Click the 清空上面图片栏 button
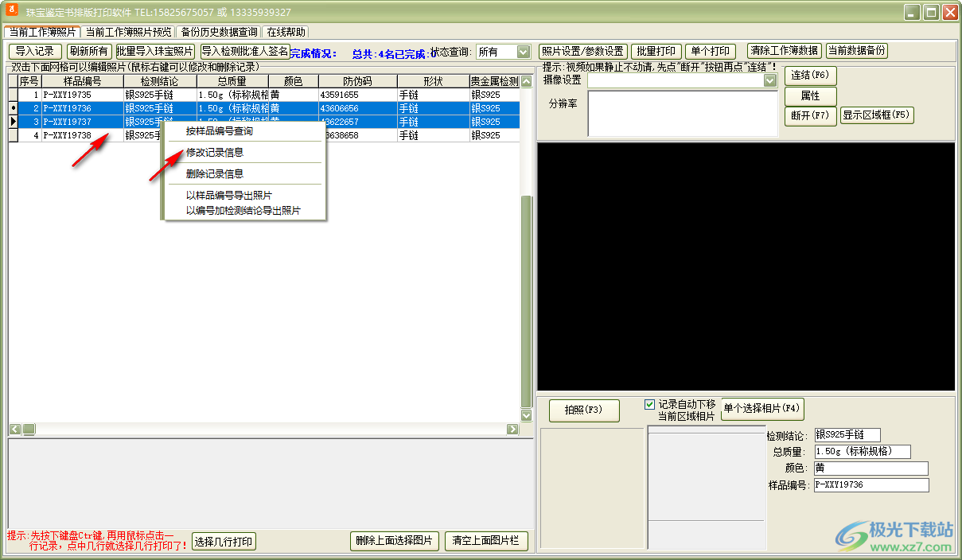962x560 pixels. 485,541
